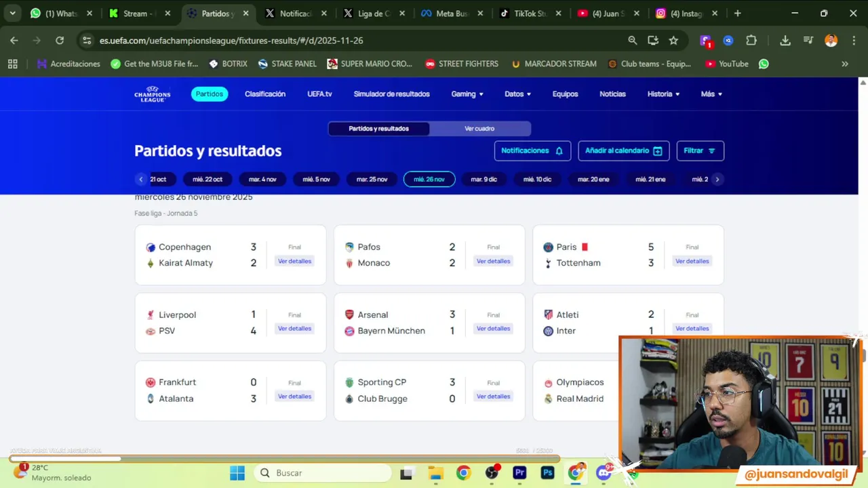View details for Arsenal vs Bayern München
This screenshot has height=488, width=868.
point(493,329)
